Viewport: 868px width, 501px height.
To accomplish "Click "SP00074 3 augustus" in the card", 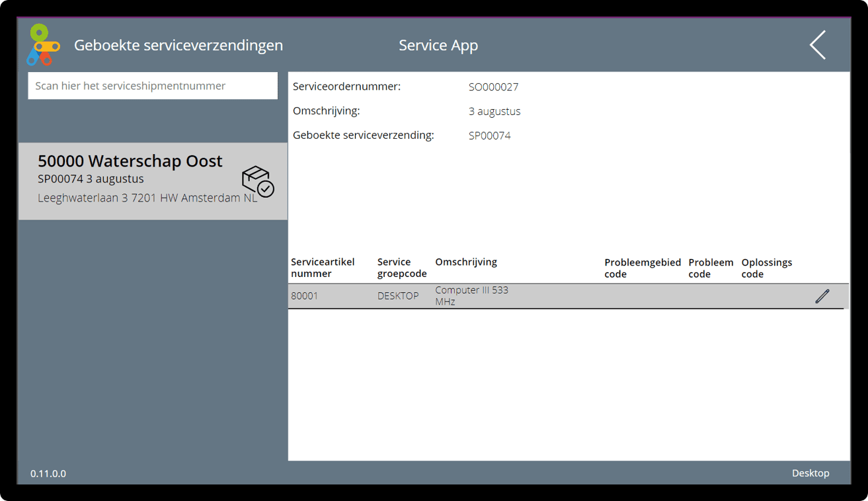I will coord(91,179).
